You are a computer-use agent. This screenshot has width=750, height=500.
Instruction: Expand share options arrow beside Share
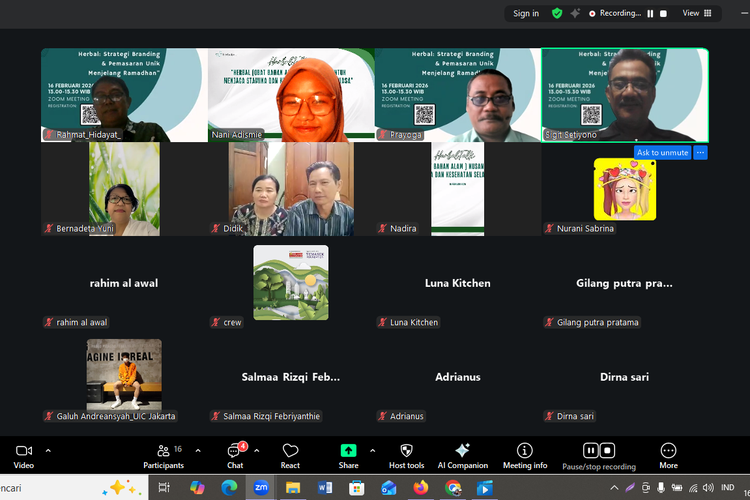click(372, 450)
